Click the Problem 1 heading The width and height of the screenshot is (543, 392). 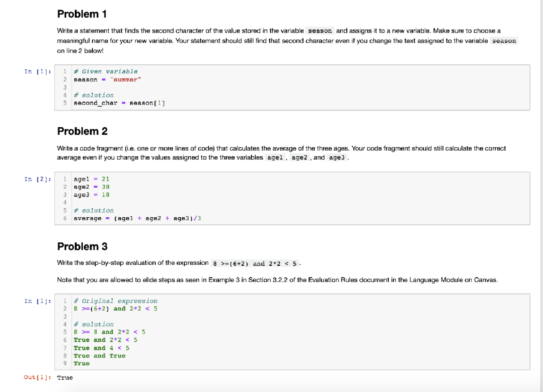82,14
